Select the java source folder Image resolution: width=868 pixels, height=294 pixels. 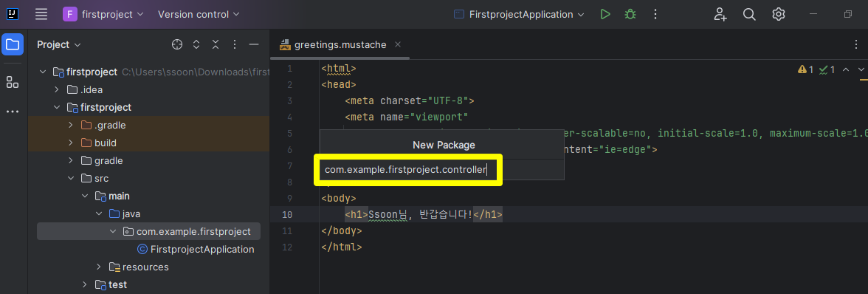[x=149, y=213]
